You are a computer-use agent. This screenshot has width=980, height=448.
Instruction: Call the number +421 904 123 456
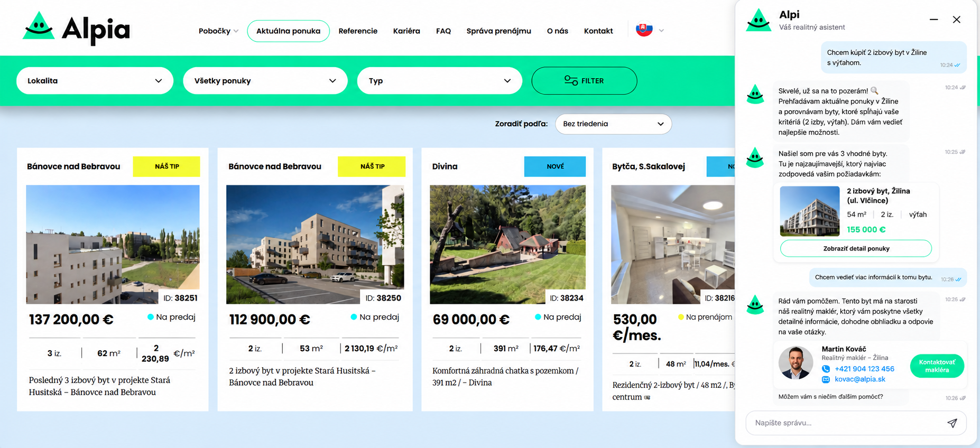[x=864, y=369]
